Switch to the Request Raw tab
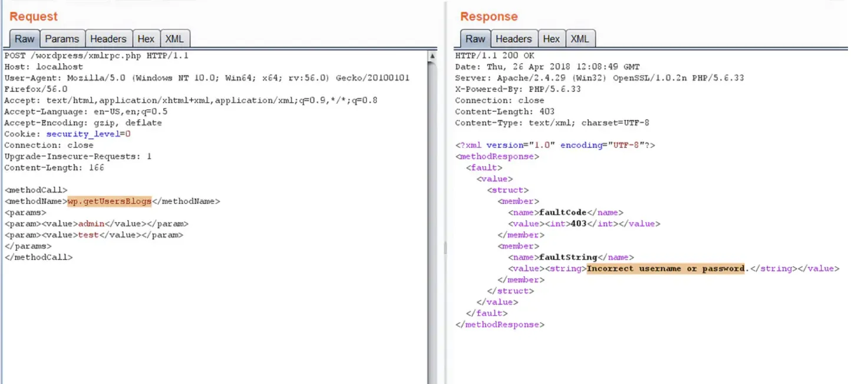 coord(25,39)
